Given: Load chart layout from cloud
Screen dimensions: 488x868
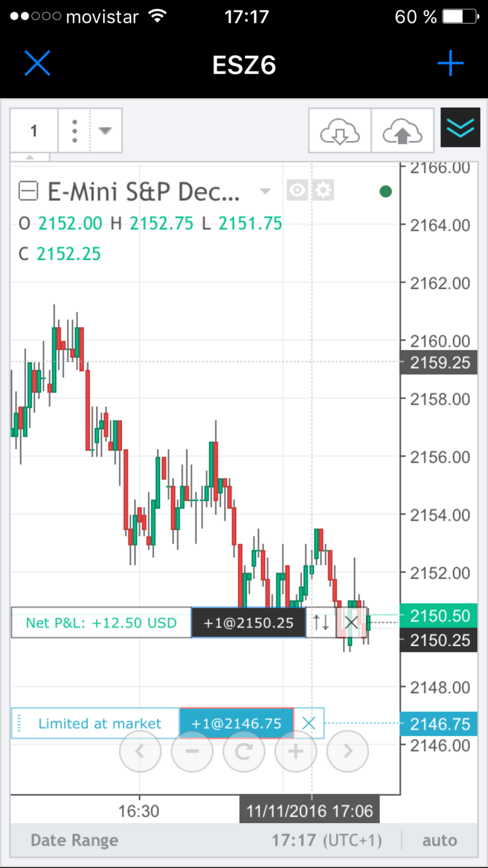Looking at the screenshot, I should [x=340, y=132].
